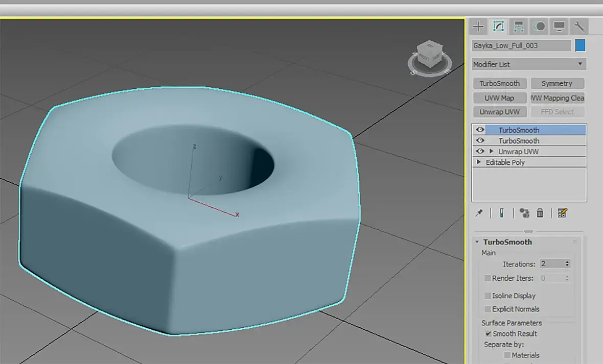Open the blue object color swatch

(x=580, y=45)
